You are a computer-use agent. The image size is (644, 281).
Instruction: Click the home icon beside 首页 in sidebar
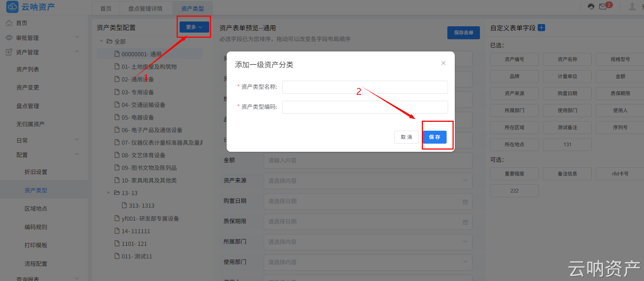(x=9, y=23)
